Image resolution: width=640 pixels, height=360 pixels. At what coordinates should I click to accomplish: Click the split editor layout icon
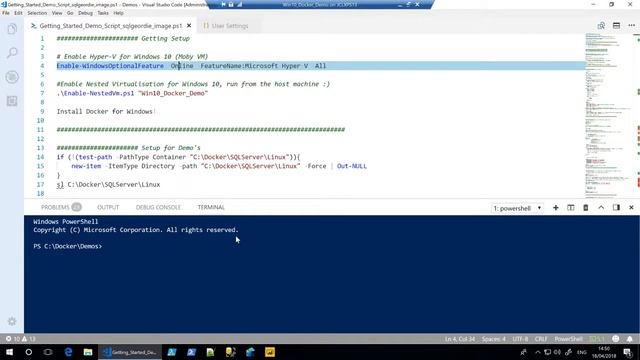[616, 25]
